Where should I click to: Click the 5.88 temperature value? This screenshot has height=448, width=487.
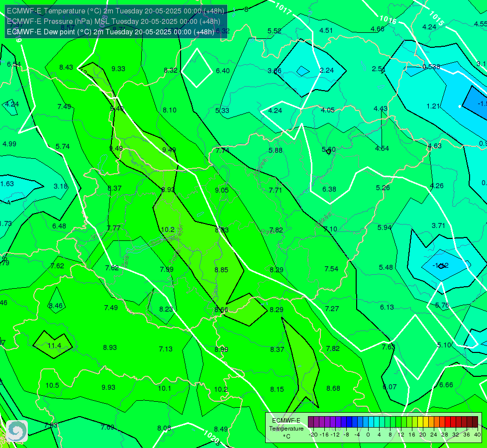276,150
